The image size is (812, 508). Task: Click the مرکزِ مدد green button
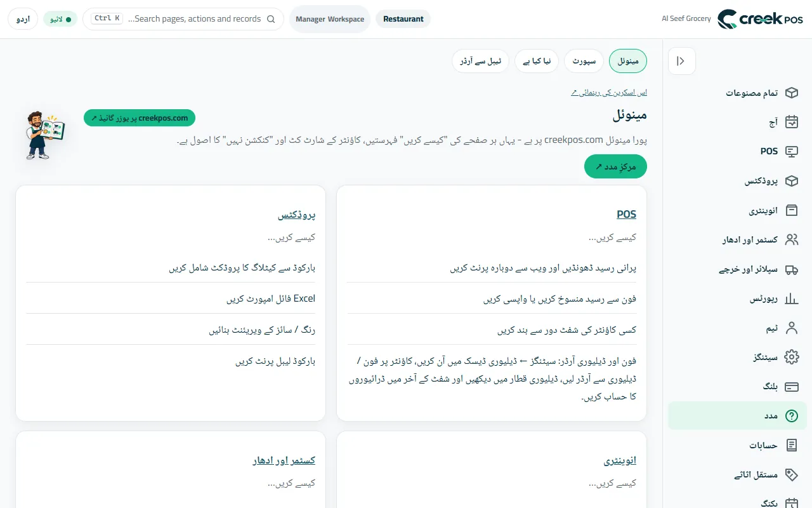click(615, 166)
